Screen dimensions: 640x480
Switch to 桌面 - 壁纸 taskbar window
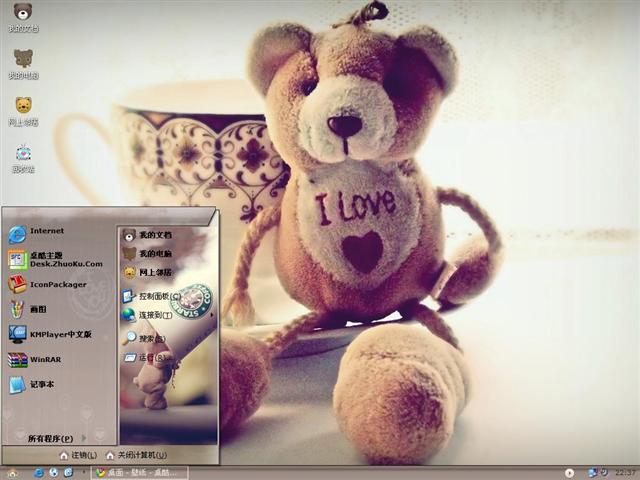tap(139, 473)
